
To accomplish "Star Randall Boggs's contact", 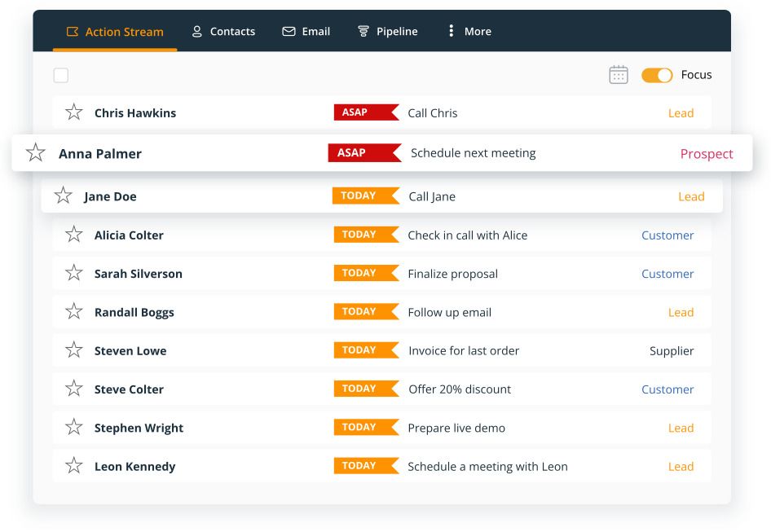I will point(73,312).
